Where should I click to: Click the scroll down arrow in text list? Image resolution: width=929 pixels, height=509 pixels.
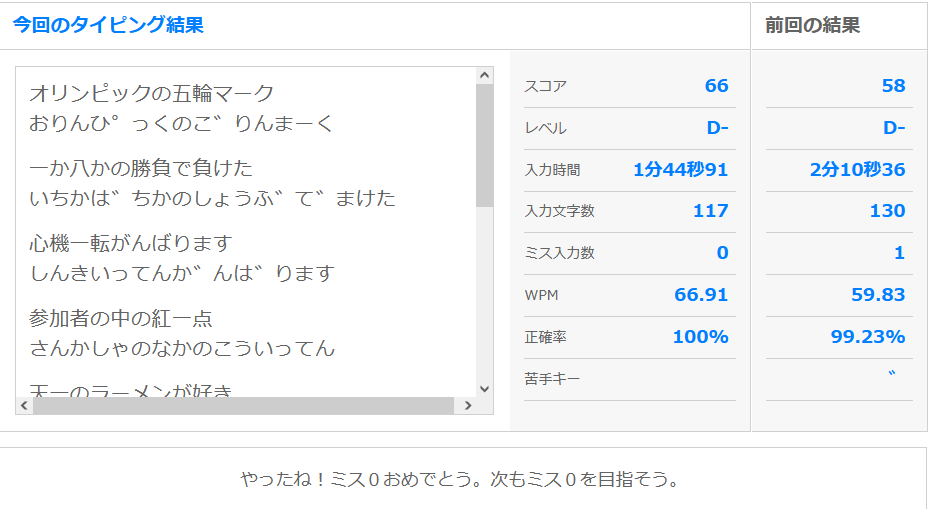(x=485, y=389)
